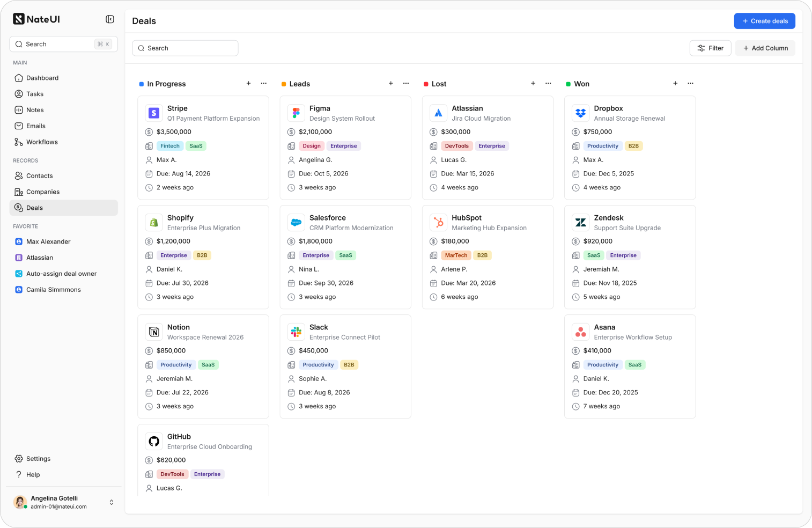Open the Shopify company logo
812x528 pixels.
pyautogui.click(x=154, y=223)
